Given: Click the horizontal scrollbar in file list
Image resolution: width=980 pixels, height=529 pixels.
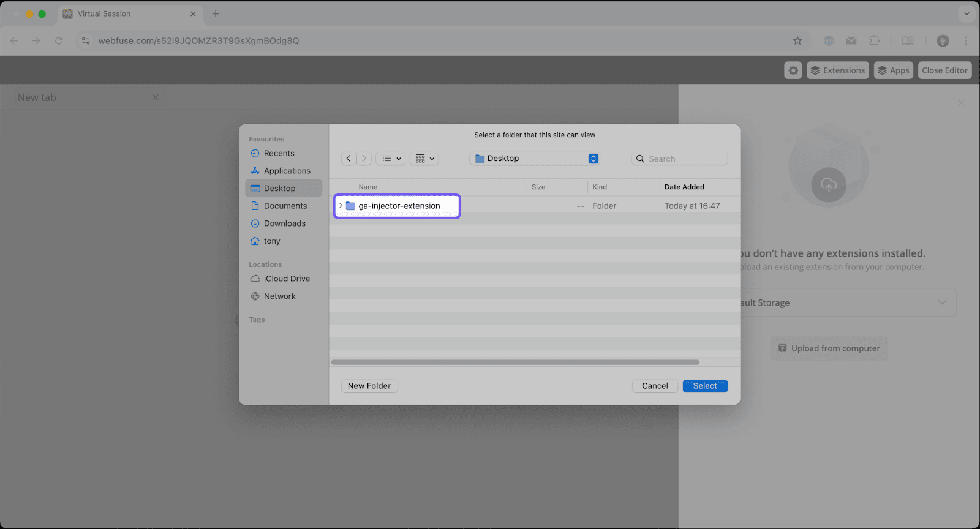Looking at the screenshot, I should (514, 362).
